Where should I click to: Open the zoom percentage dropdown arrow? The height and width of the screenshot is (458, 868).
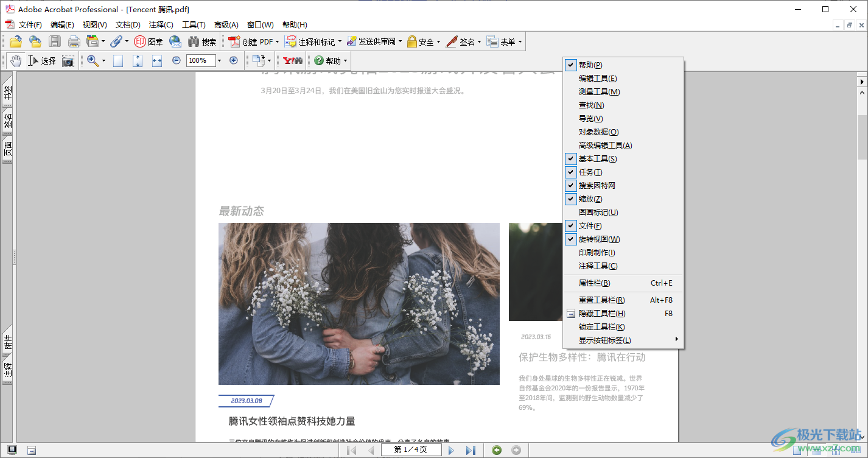219,60
